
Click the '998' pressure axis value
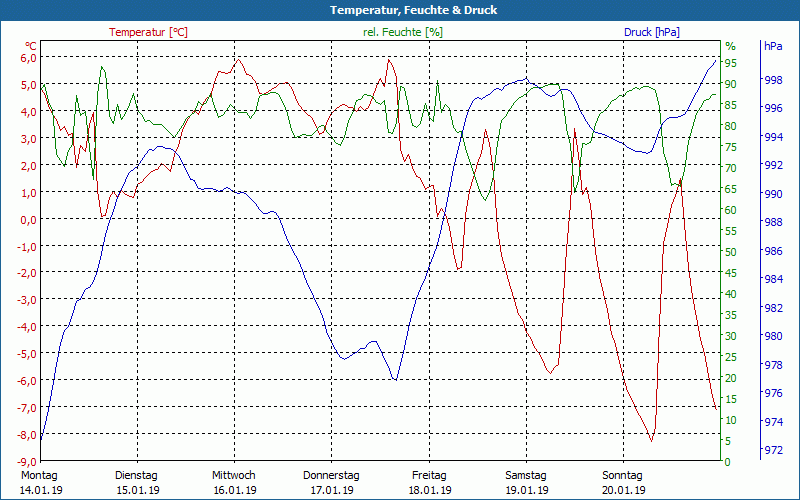[x=773, y=80]
